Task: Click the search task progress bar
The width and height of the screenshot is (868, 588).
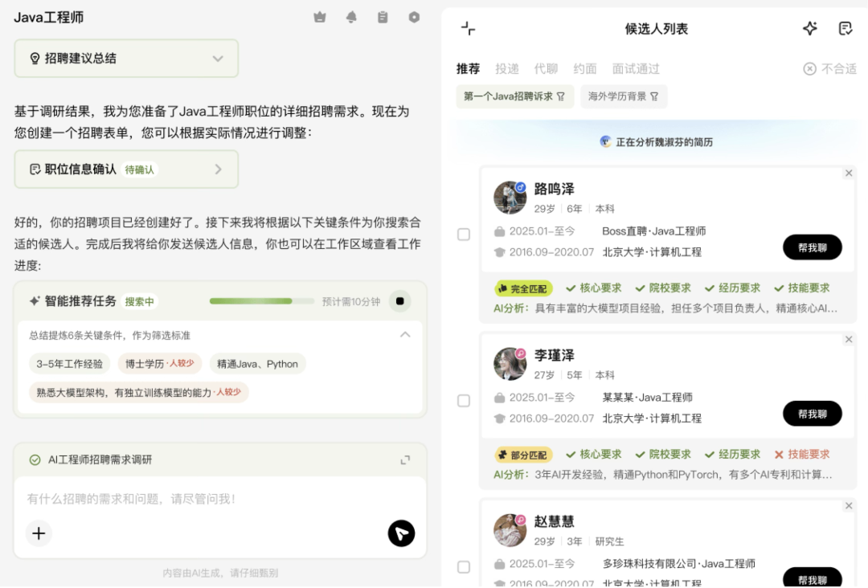Action: [x=261, y=301]
